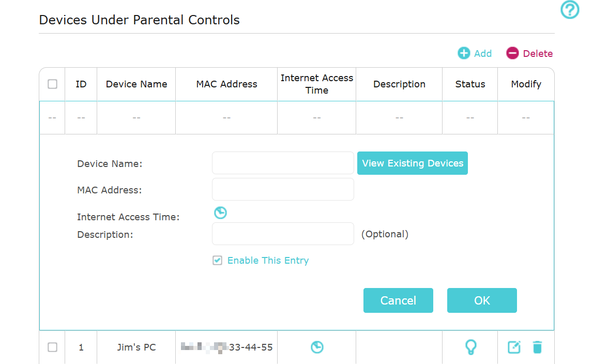The height and width of the screenshot is (364, 593).
Task: Click into the MAC Address input field
Action: tap(283, 190)
